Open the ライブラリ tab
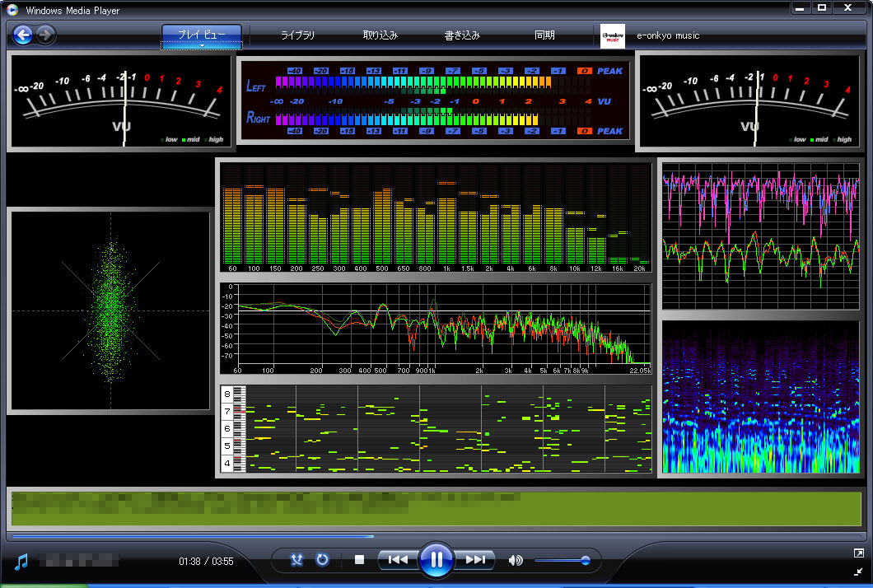This screenshot has width=873, height=588. (x=297, y=35)
